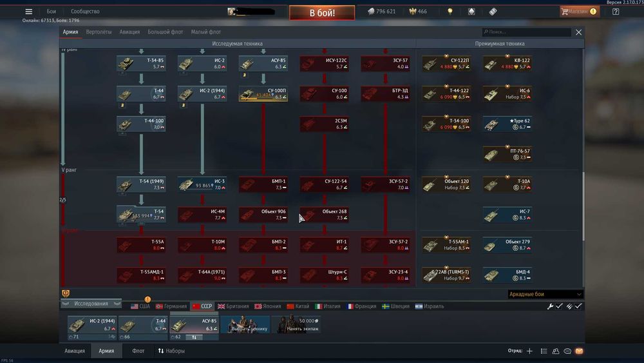Open the lightbulb hints icon

[x=450, y=12]
